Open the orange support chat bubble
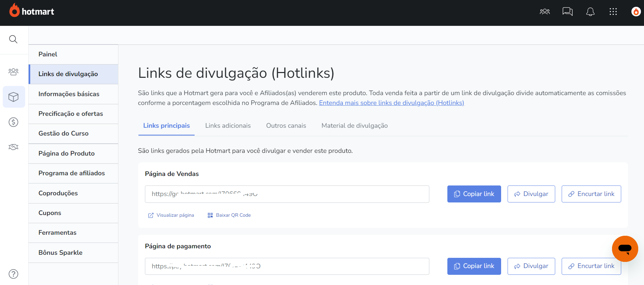Screen dimensions: 644x285 (625, 249)
